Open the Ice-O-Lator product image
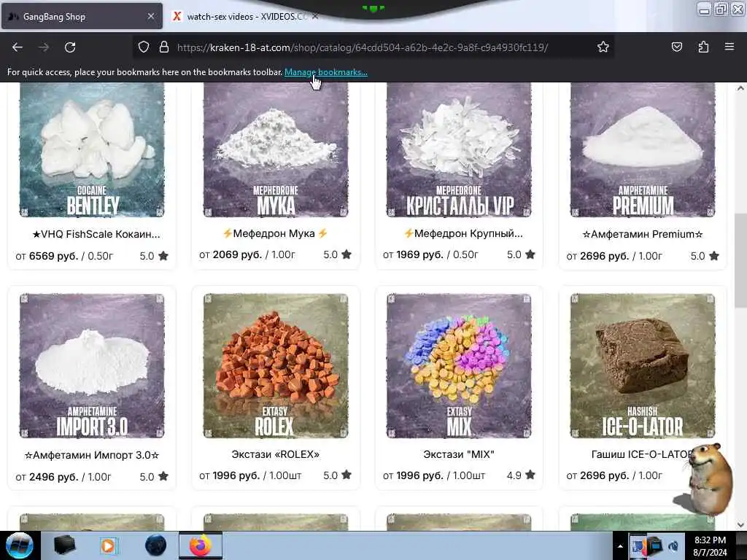The image size is (747, 560). point(643,366)
